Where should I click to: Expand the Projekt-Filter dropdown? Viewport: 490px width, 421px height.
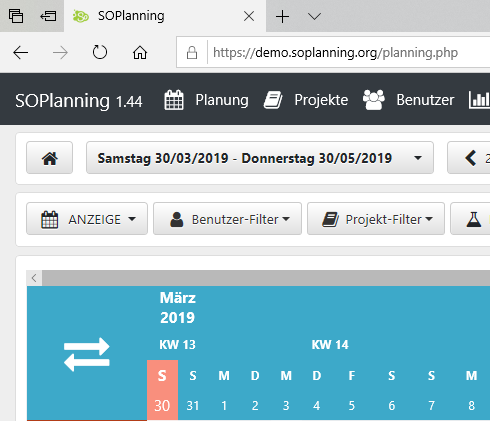click(x=376, y=219)
